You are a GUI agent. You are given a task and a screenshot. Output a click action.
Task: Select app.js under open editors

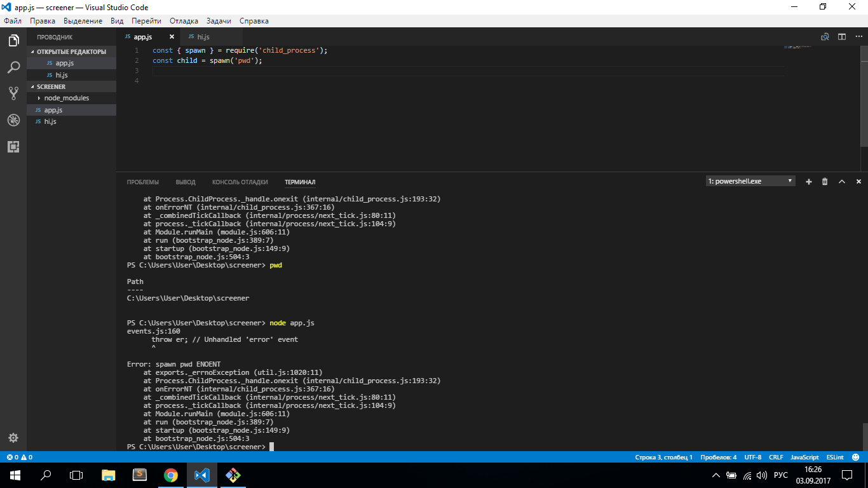click(71, 63)
